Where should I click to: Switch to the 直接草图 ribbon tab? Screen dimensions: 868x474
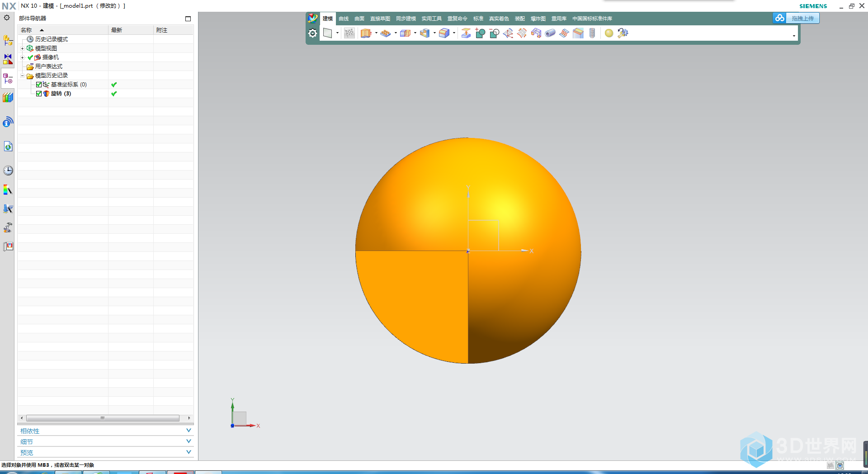pyautogui.click(x=380, y=19)
